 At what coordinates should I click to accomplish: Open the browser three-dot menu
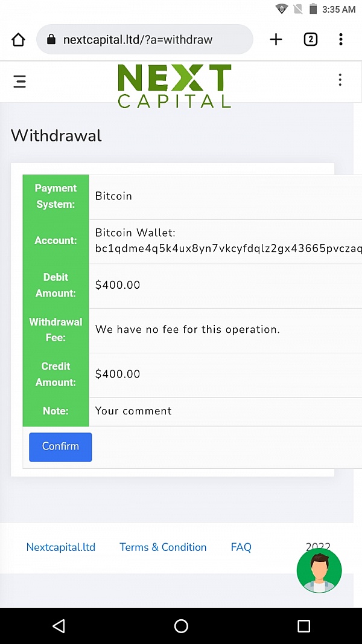pos(341,39)
